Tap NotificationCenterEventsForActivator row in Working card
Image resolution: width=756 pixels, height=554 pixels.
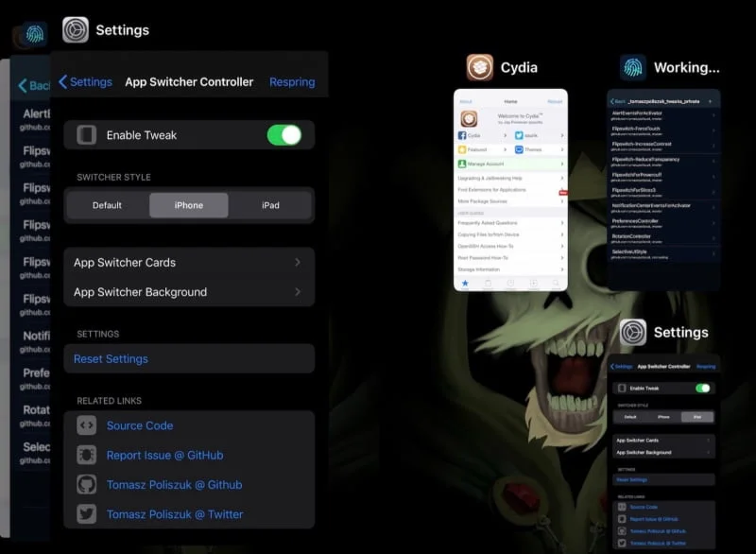(663, 207)
